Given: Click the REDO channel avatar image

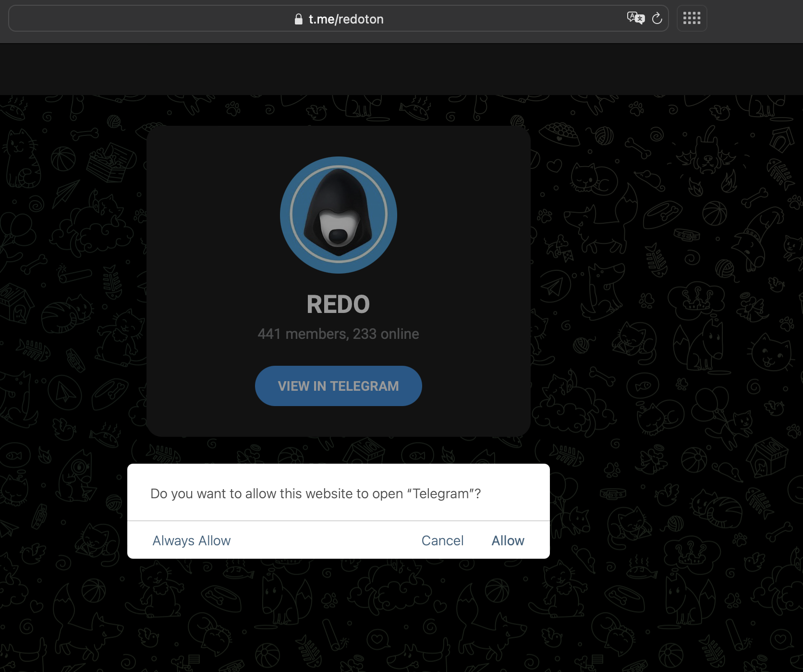Looking at the screenshot, I should click(339, 215).
